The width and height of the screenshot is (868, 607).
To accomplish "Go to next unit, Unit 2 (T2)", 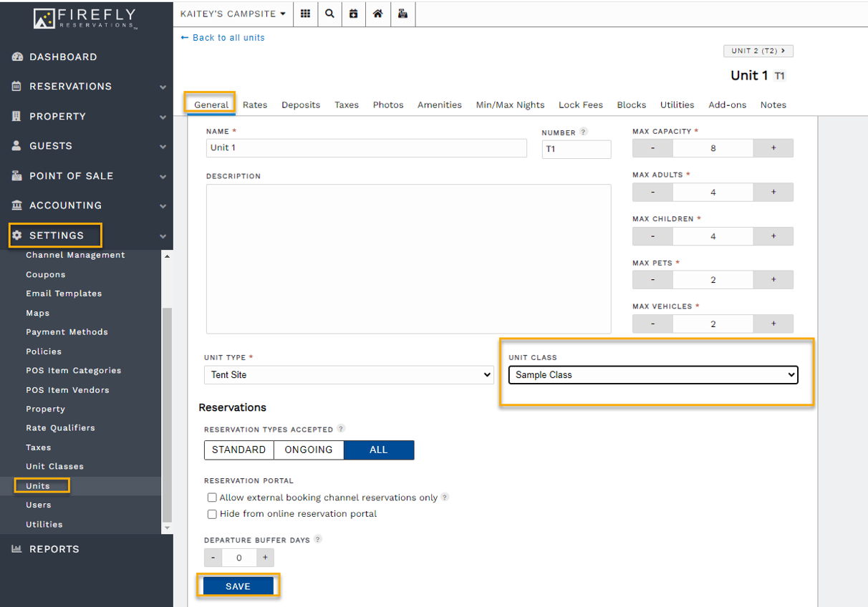I will pos(758,51).
